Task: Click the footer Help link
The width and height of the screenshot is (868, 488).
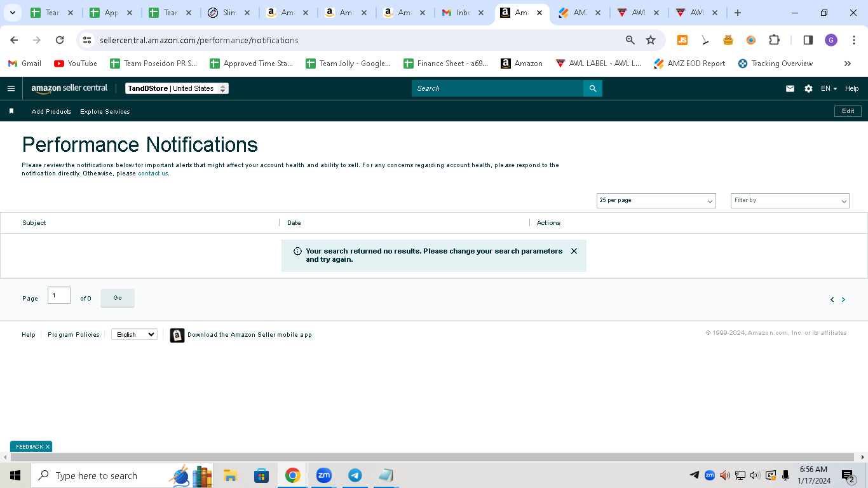Action: click(29, 335)
